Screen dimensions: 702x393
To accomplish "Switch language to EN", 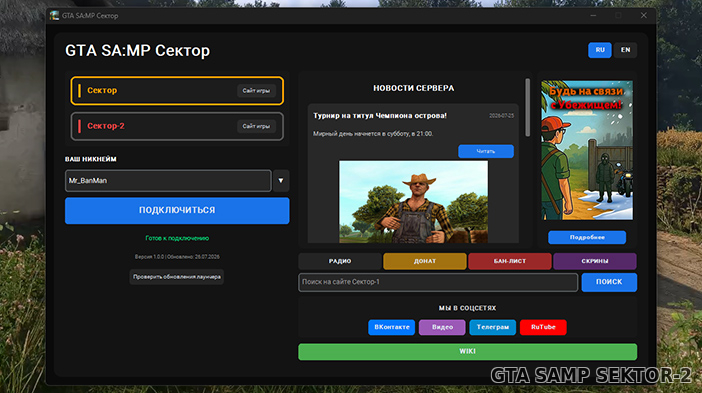I will pos(625,50).
